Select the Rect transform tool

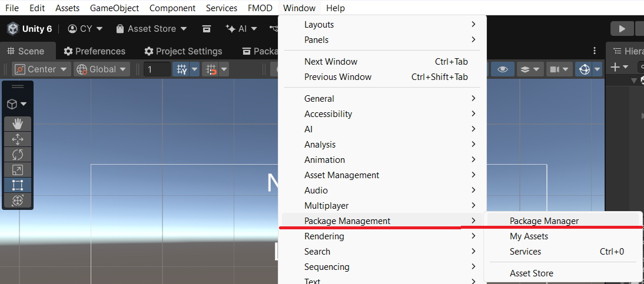(18, 185)
